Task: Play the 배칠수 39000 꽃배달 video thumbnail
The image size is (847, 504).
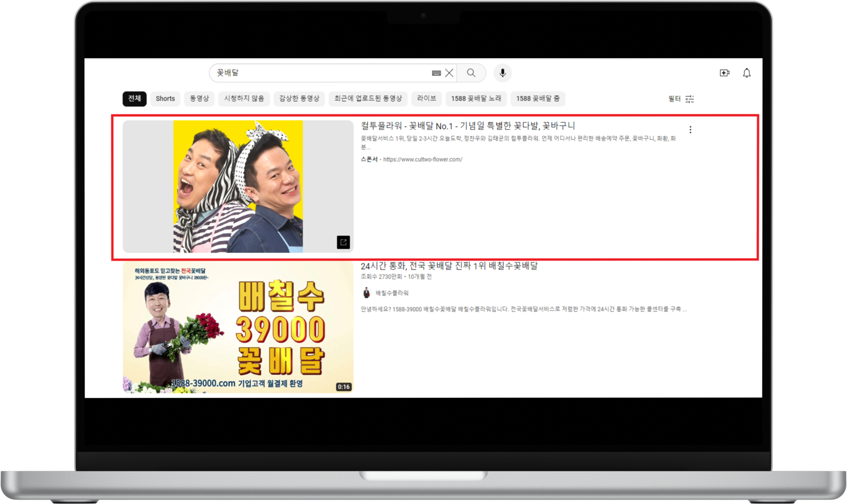Action: coord(238,327)
